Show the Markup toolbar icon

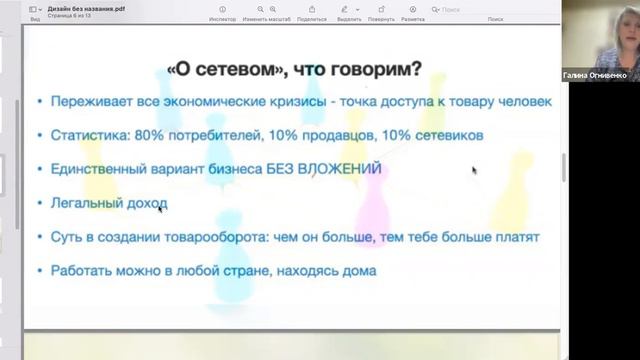[x=413, y=9]
